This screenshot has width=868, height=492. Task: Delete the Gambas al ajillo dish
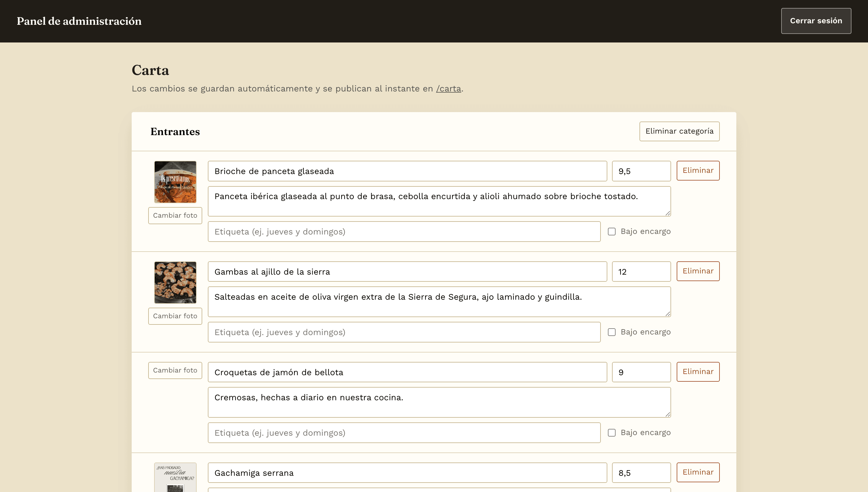698,271
